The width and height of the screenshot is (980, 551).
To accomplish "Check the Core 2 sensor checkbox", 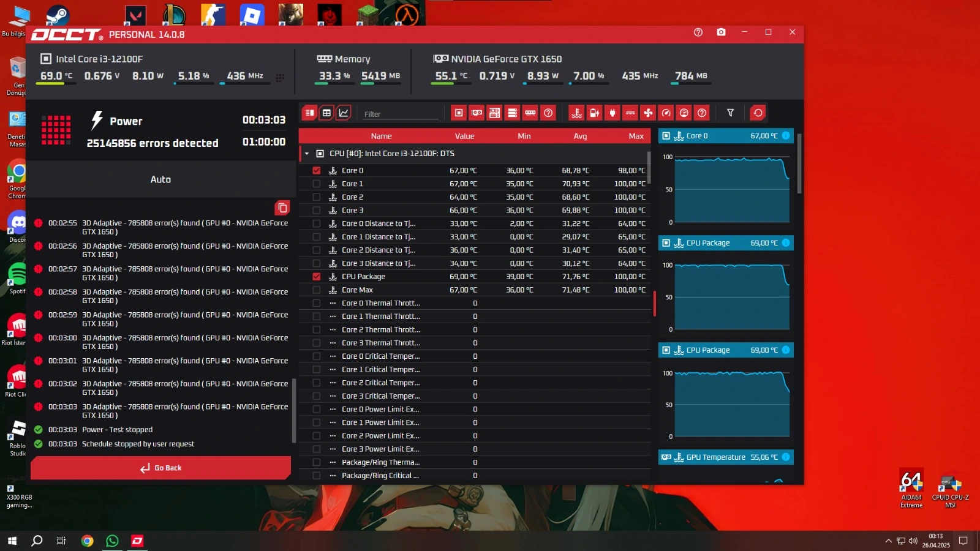I will (317, 197).
